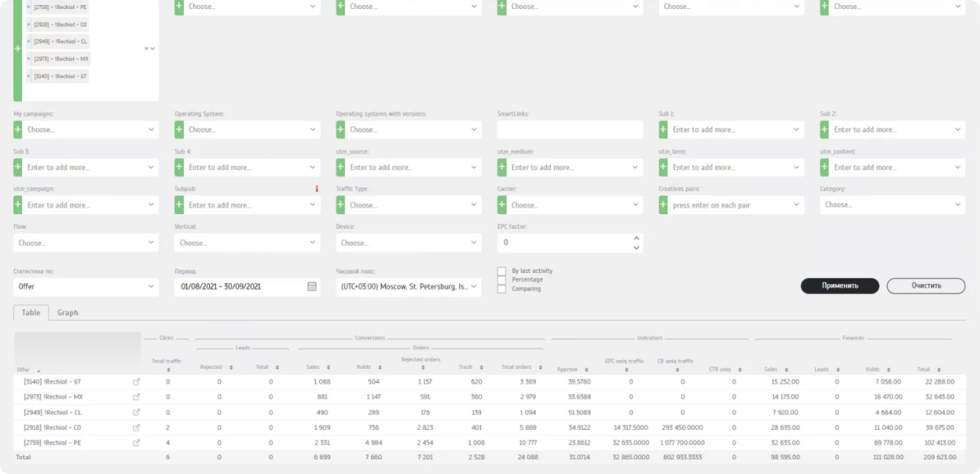Open the calendar icon in Период field
The image size is (980, 474).
[x=312, y=287]
